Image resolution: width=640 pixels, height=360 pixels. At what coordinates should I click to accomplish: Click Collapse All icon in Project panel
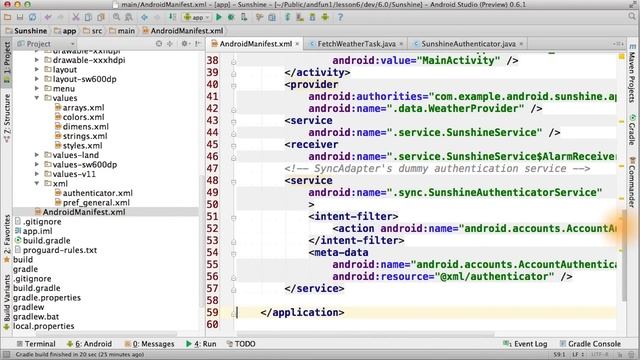[170, 44]
